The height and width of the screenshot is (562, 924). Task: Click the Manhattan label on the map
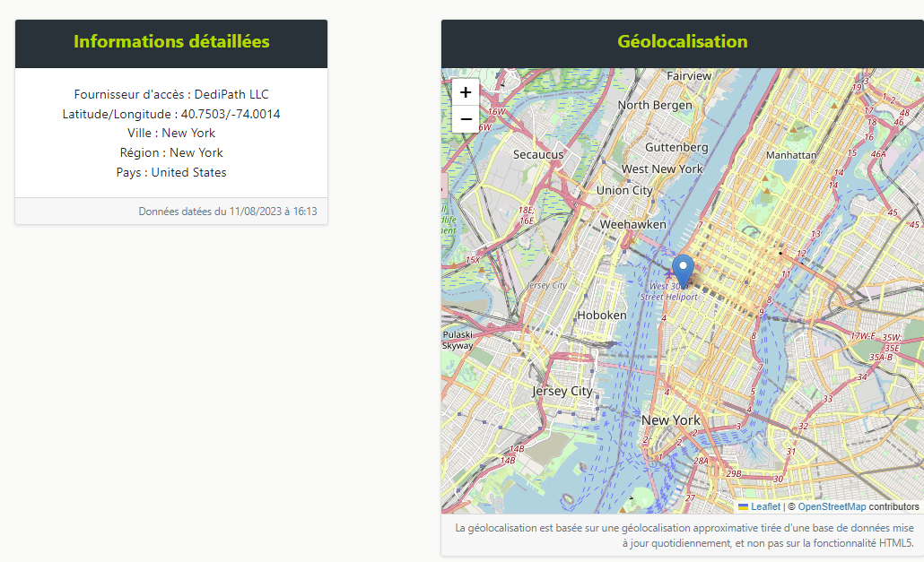(791, 155)
